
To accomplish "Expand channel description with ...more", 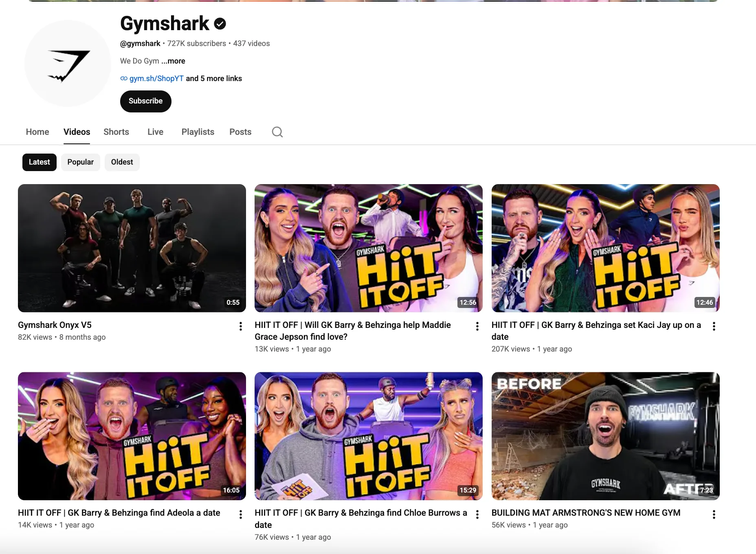I will coord(173,61).
